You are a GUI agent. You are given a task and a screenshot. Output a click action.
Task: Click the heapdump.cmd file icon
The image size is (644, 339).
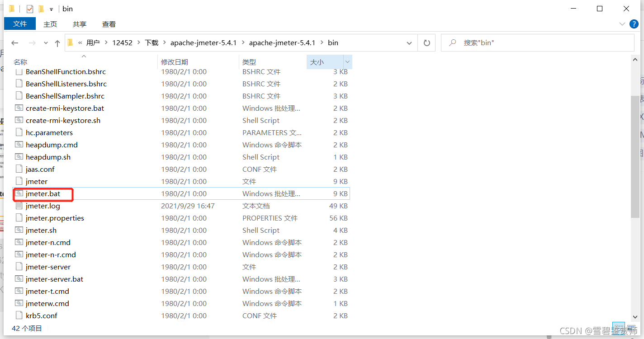(19, 145)
